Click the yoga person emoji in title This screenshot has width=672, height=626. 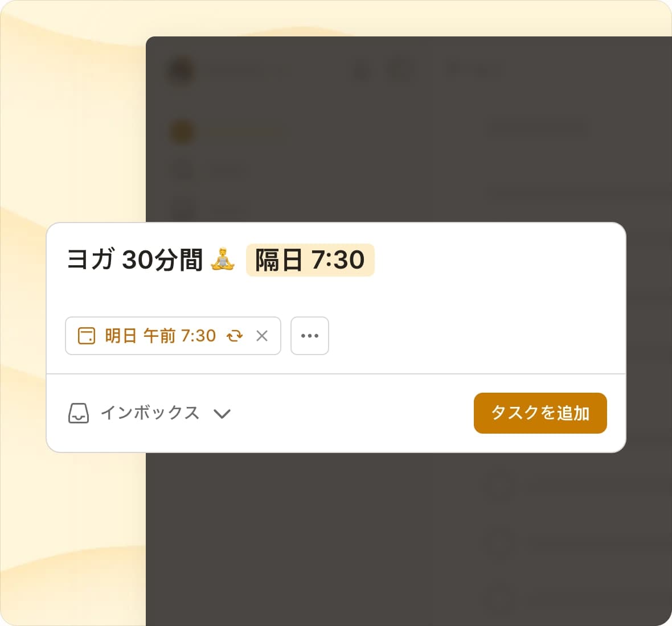pos(223,259)
